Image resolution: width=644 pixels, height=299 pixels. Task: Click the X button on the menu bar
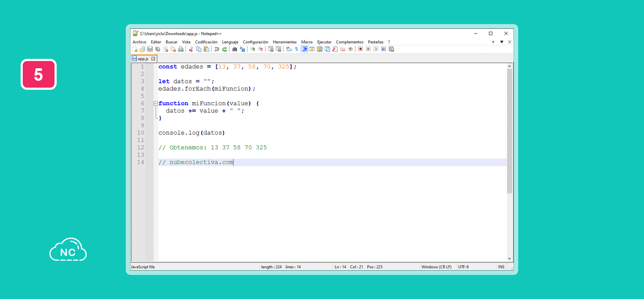point(510,42)
